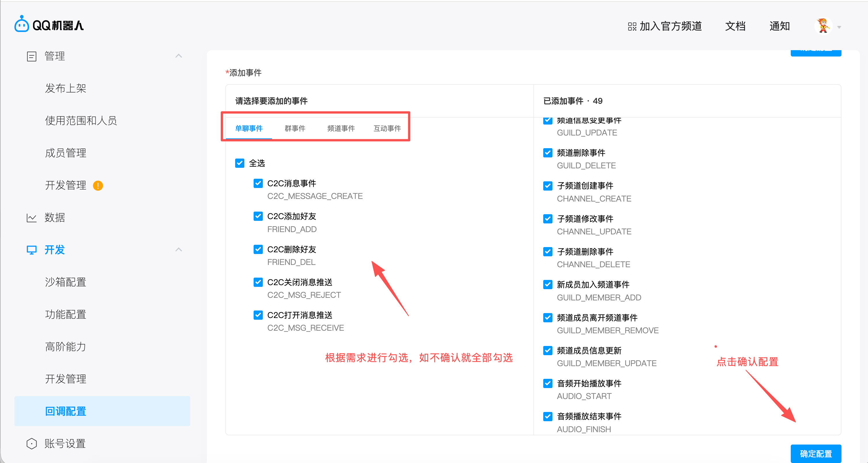Open the 数据 chart icon in sidebar
The width and height of the screenshot is (868, 463).
(31, 218)
